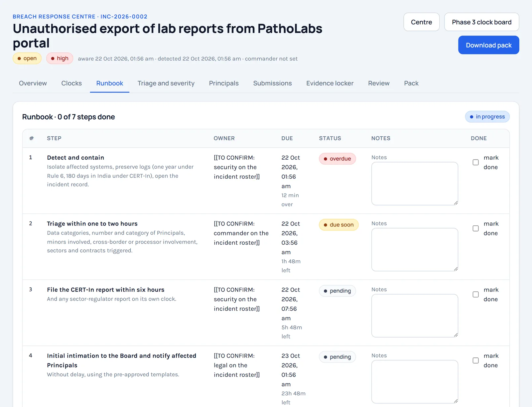
Task: Click the 12 min over due text
Action: 290,200
